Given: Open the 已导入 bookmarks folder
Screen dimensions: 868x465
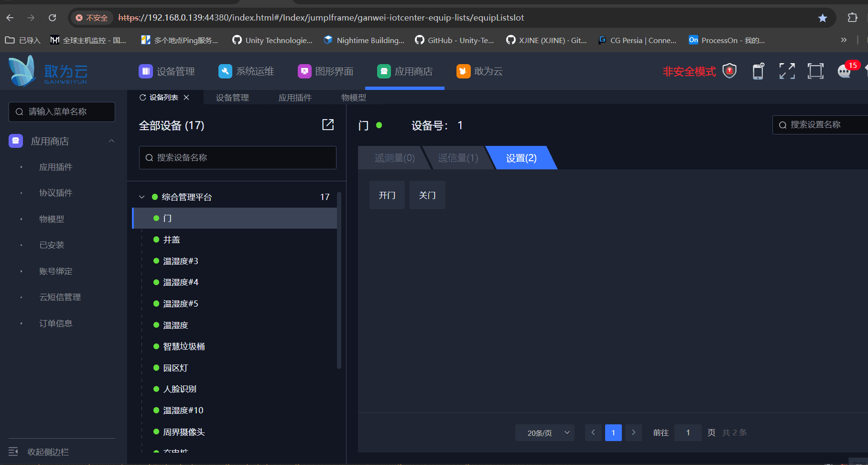Looking at the screenshot, I should 22,40.
